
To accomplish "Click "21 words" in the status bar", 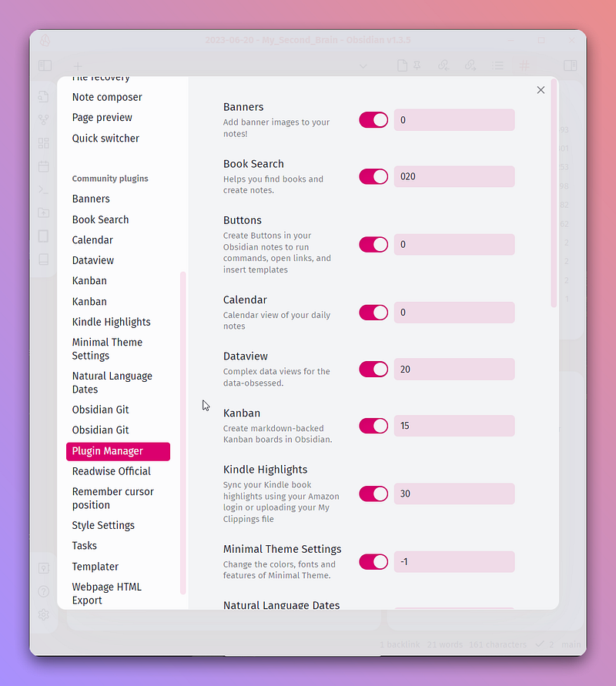I will 445,644.
